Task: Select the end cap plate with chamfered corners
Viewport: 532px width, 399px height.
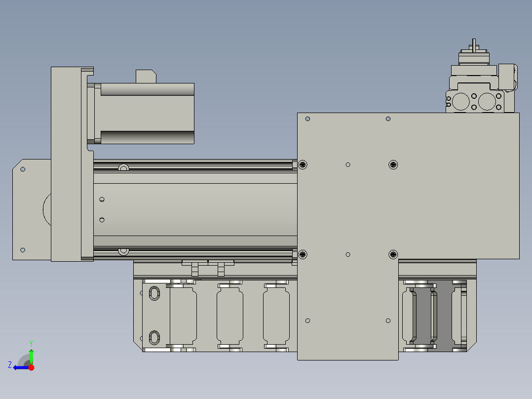Action: [x=31, y=209]
